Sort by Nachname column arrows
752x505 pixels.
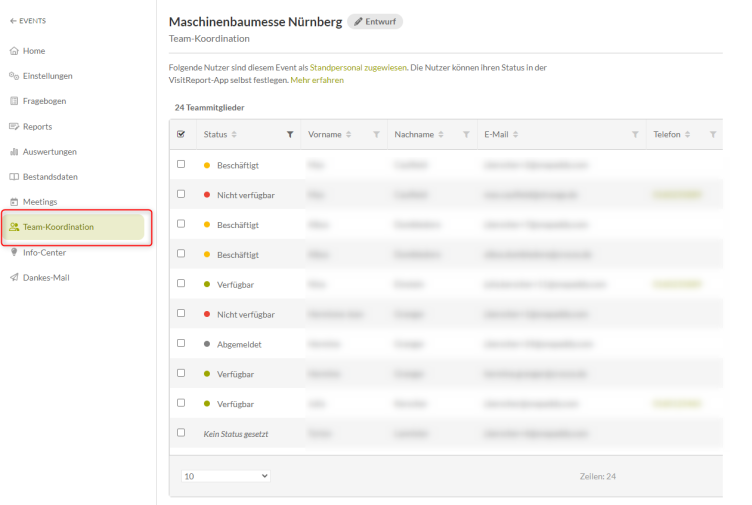441,134
